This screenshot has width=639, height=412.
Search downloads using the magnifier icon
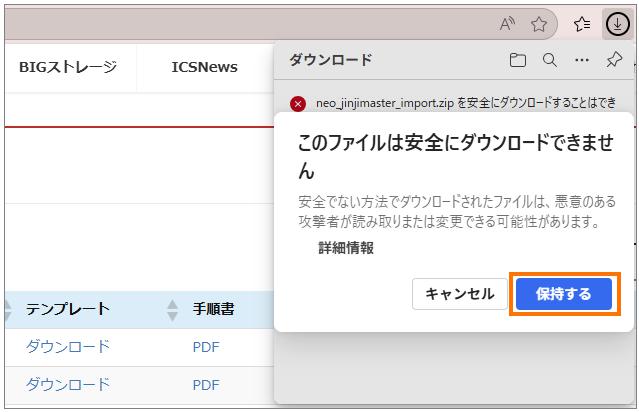click(x=549, y=61)
